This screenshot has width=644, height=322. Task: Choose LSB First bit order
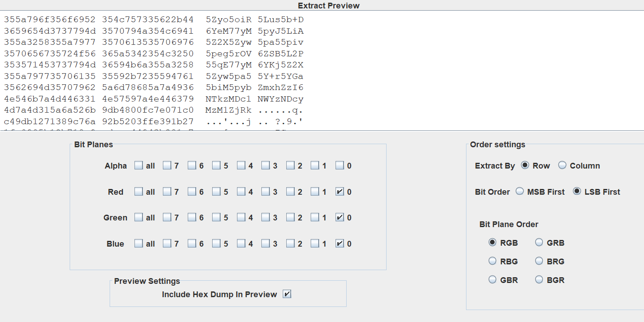(577, 192)
